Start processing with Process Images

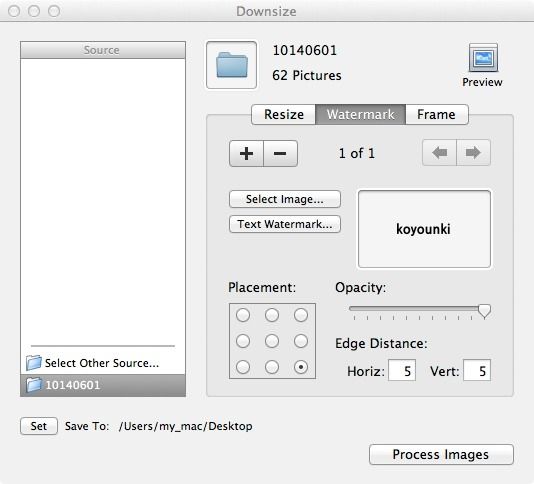(441, 454)
